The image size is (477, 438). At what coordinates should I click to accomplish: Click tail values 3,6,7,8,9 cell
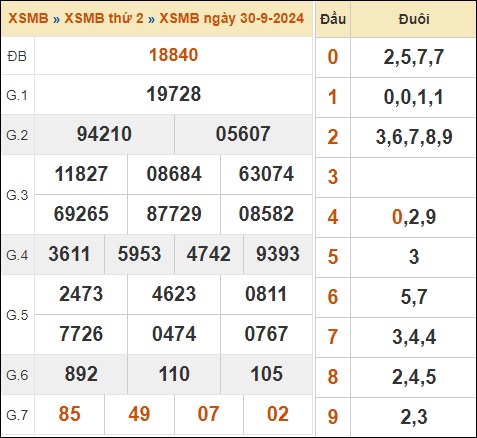pos(414,137)
